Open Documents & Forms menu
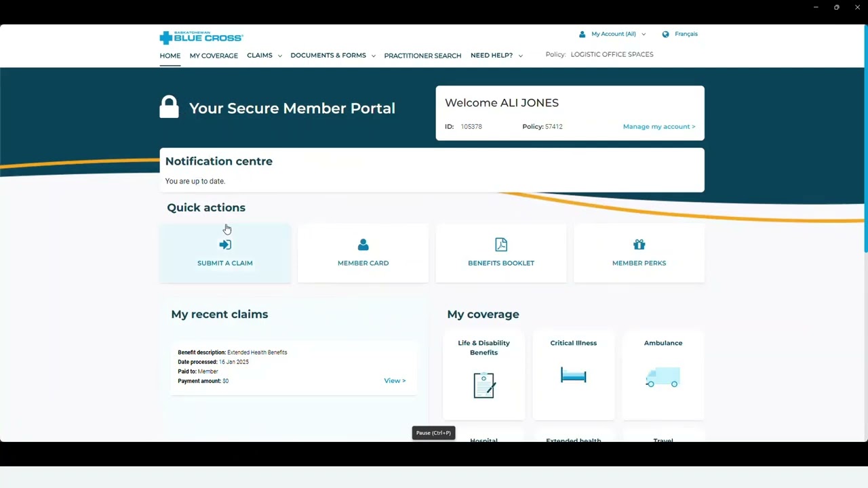The width and height of the screenshot is (868, 488). 328,56
